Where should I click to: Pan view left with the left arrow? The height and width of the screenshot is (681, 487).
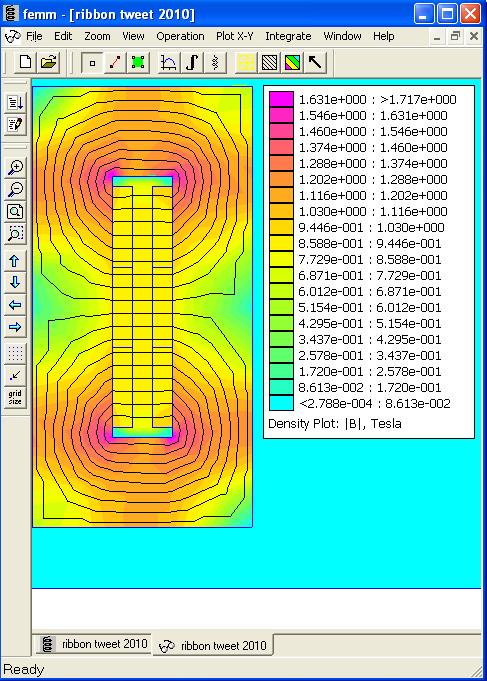coord(15,305)
